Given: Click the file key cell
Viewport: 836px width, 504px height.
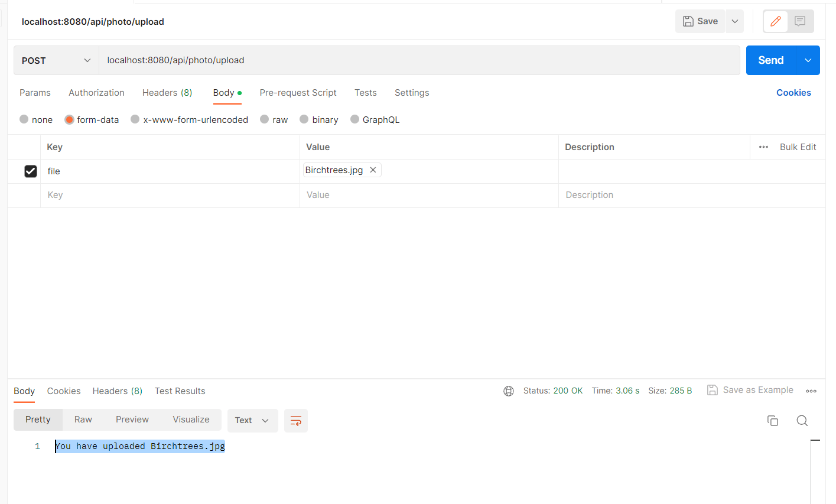Looking at the screenshot, I should coord(170,171).
